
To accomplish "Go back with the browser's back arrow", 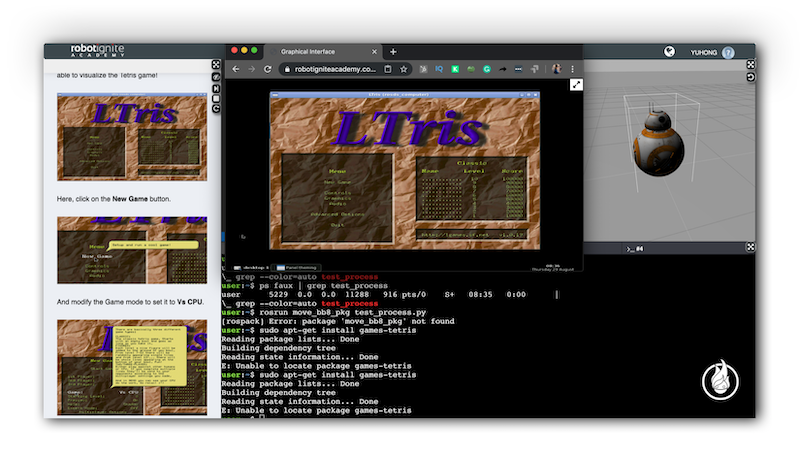I will [236, 69].
